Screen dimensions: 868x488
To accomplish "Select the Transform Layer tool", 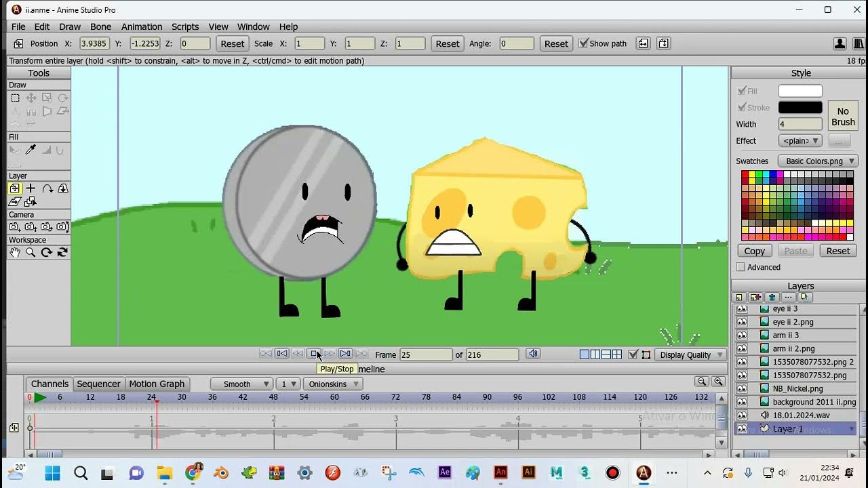I will (x=15, y=188).
